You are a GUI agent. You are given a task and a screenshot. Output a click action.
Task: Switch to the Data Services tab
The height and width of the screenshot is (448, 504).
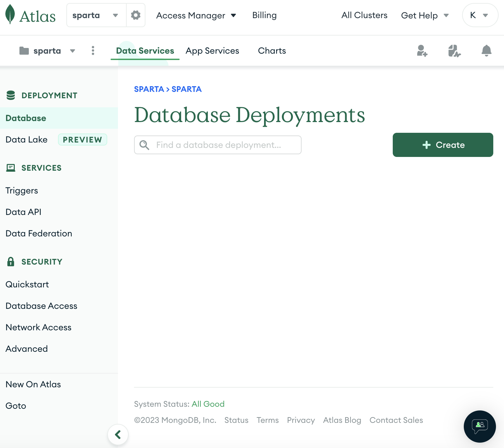pos(145,51)
